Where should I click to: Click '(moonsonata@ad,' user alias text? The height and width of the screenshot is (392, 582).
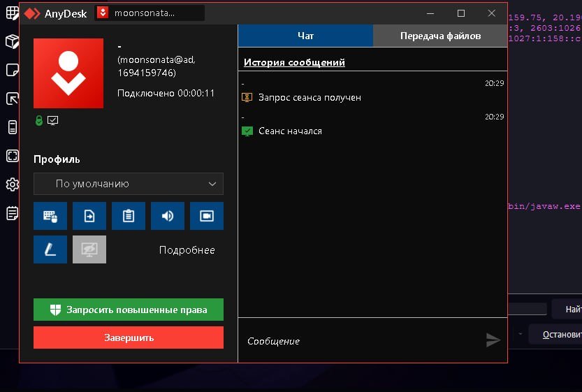click(157, 60)
